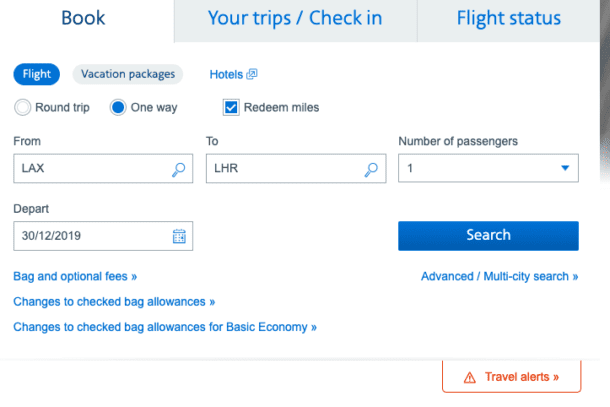Click the From field search magnifier icon
610x407 pixels.
point(179,169)
